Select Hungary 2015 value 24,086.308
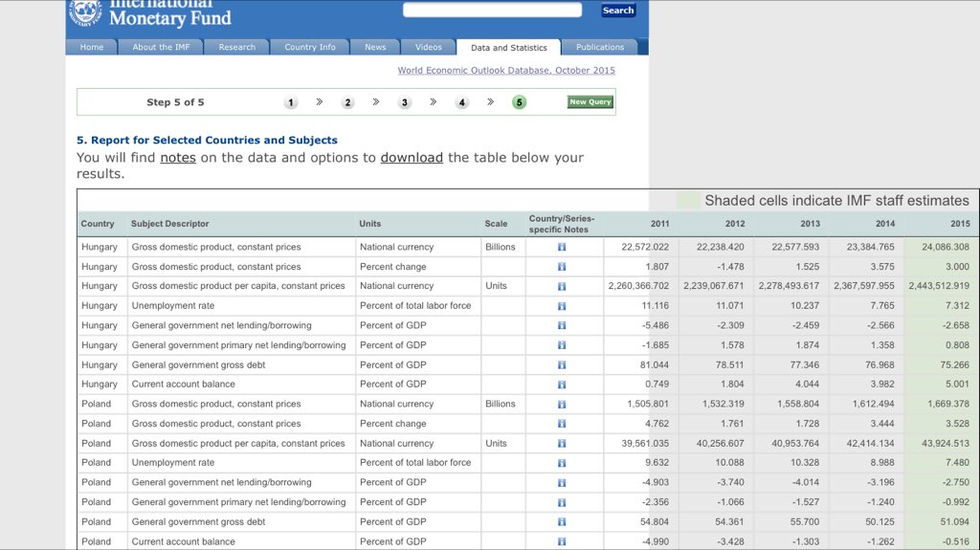 point(946,247)
